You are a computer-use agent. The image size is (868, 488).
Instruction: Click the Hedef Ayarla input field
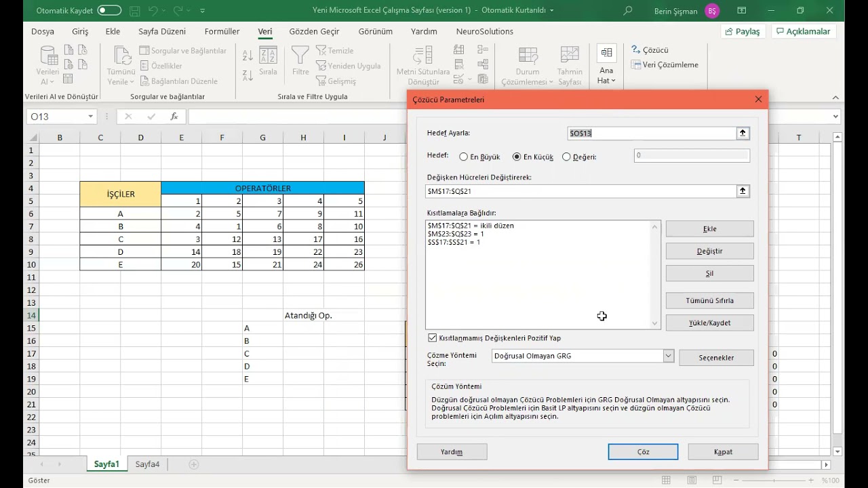pos(652,134)
